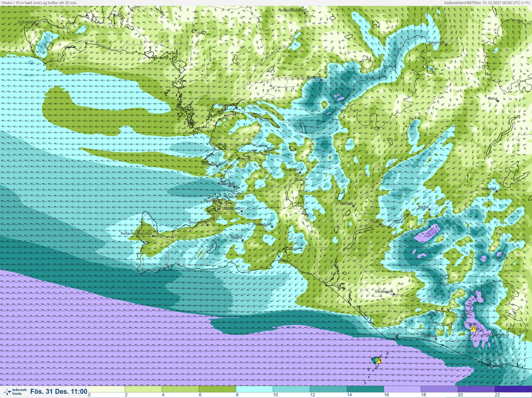Select the 8–10 m/s light cyan legend swatch

(x=254, y=390)
